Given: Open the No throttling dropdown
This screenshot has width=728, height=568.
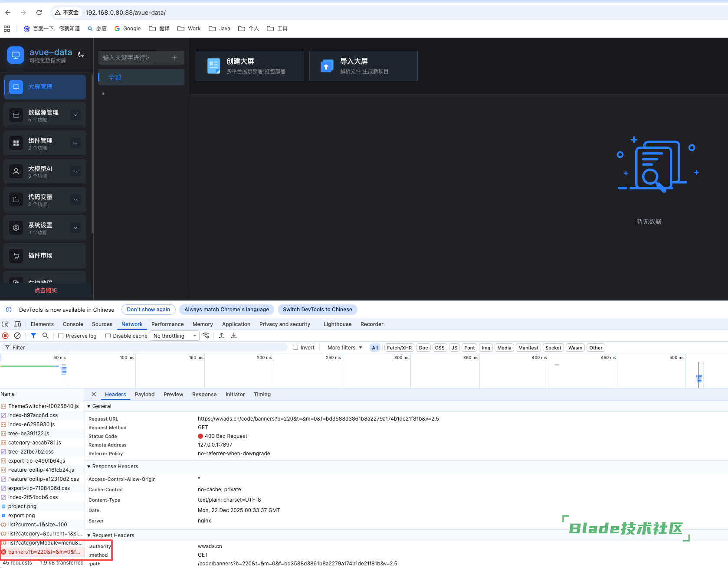Looking at the screenshot, I should click(174, 336).
